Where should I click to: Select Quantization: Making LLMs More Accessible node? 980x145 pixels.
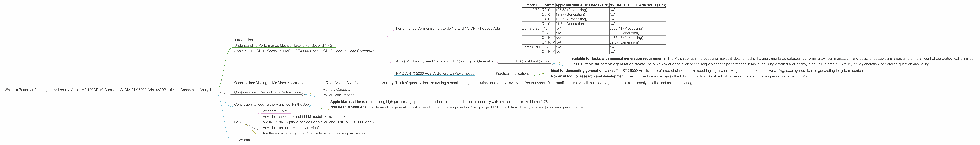click(x=269, y=83)
